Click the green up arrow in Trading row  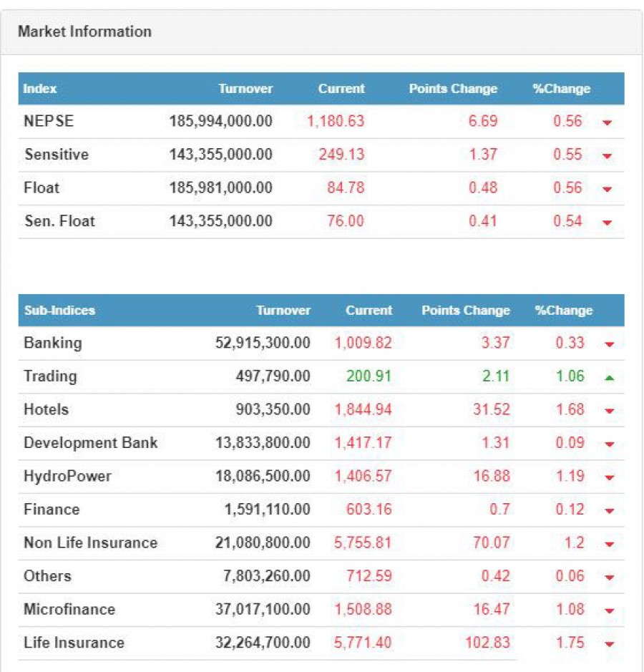pyautogui.click(x=609, y=377)
